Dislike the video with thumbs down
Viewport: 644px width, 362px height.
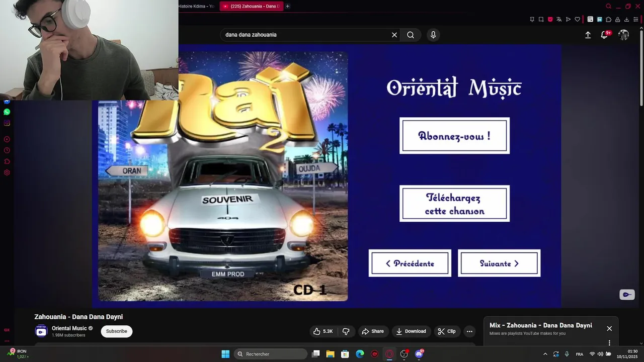(346, 331)
